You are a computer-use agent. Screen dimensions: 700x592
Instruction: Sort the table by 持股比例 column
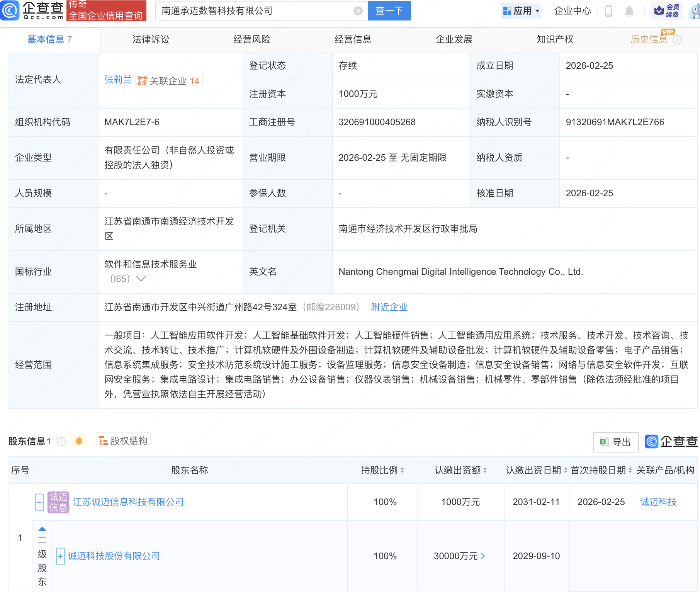point(402,470)
